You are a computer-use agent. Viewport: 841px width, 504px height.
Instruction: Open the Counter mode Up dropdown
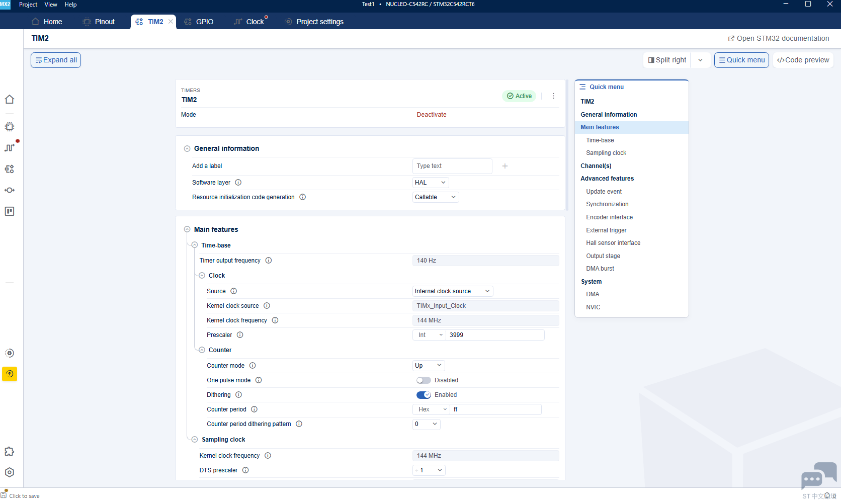pyautogui.click(x=429, y=366)
